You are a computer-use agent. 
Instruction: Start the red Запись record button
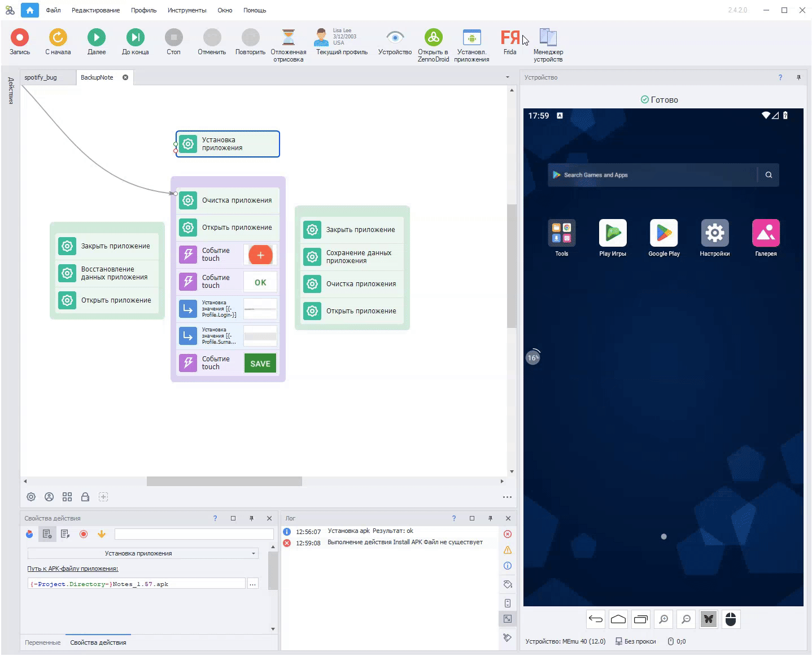[x=20, y=38]
